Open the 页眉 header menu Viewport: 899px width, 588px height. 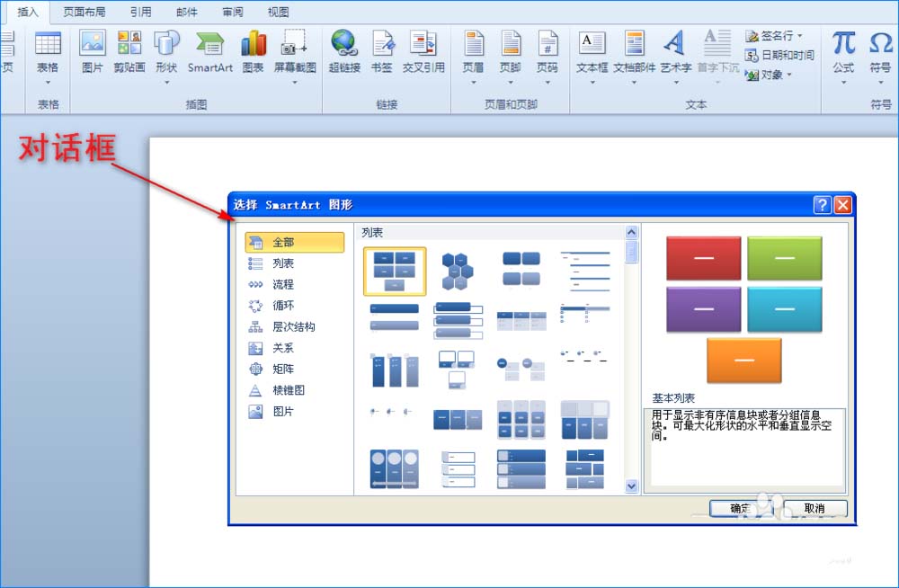[474, 58]
